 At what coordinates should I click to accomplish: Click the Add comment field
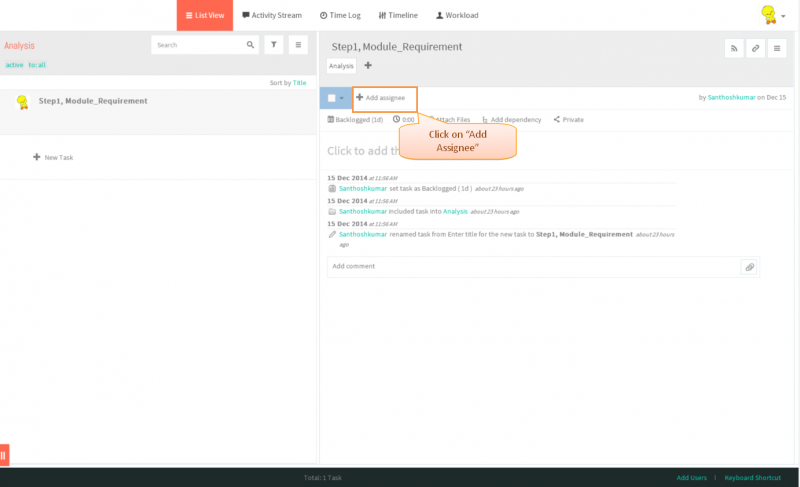pyautogui.click(x=534, y=267)
